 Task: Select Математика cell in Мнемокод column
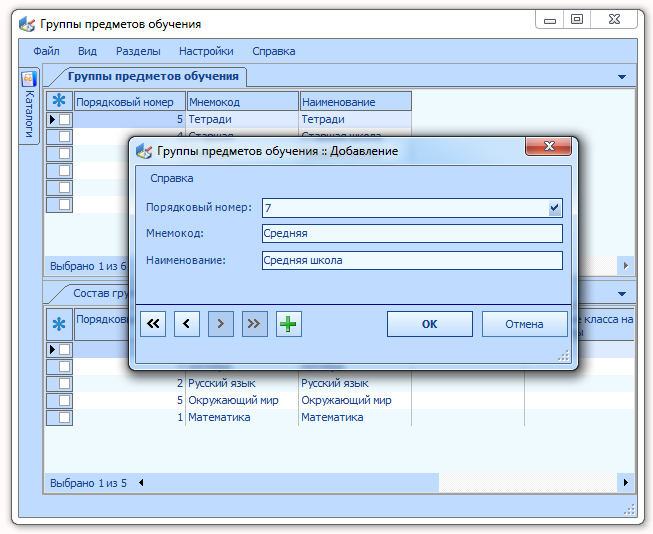click(243, 417)
